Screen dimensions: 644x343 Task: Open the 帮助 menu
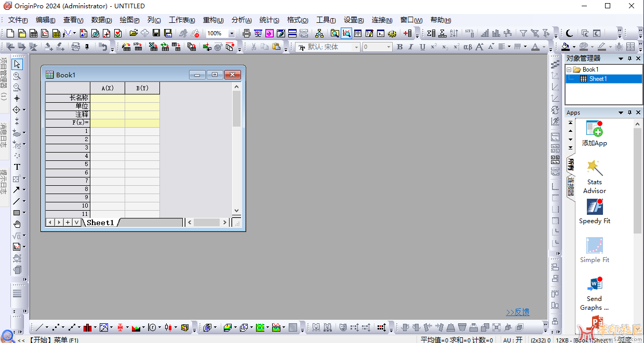pos(440,20)
